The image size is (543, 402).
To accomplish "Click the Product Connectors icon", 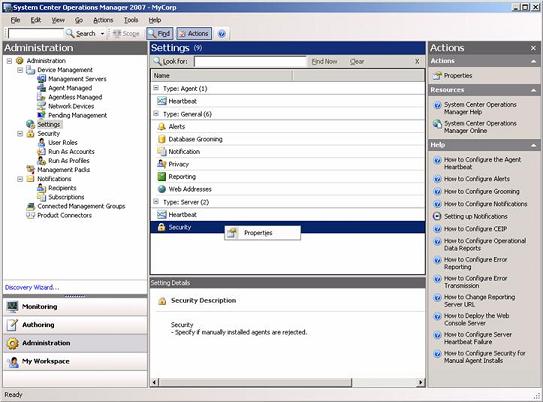I will [30, 215].
